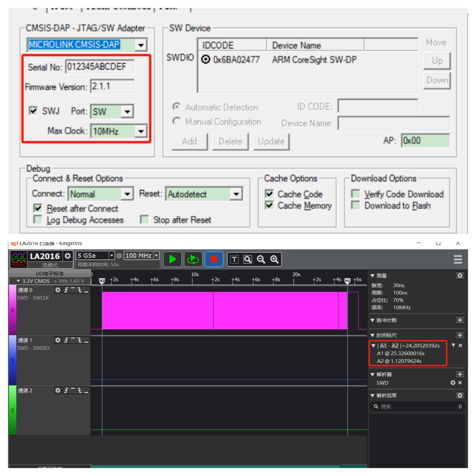Open the Port SW dropdown

coord(127,111)
